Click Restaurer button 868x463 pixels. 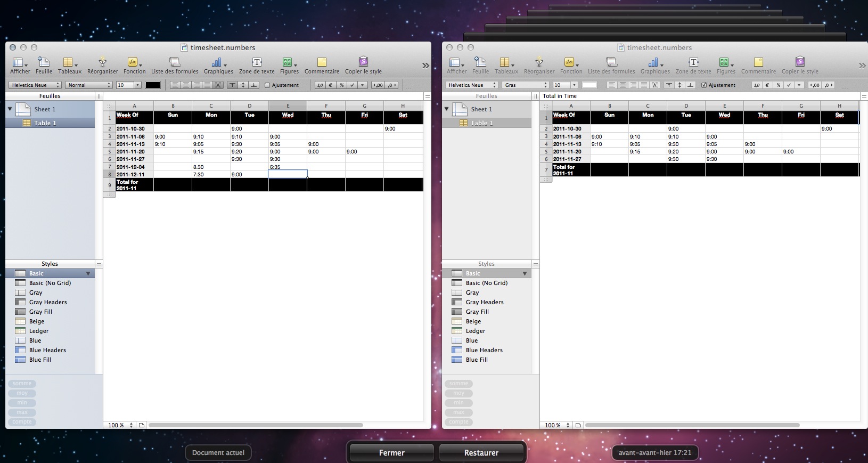click(481, 452)
